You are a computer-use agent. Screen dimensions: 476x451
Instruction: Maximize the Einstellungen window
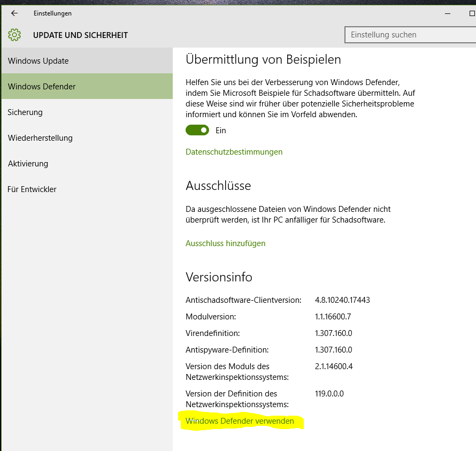(472, 13)
